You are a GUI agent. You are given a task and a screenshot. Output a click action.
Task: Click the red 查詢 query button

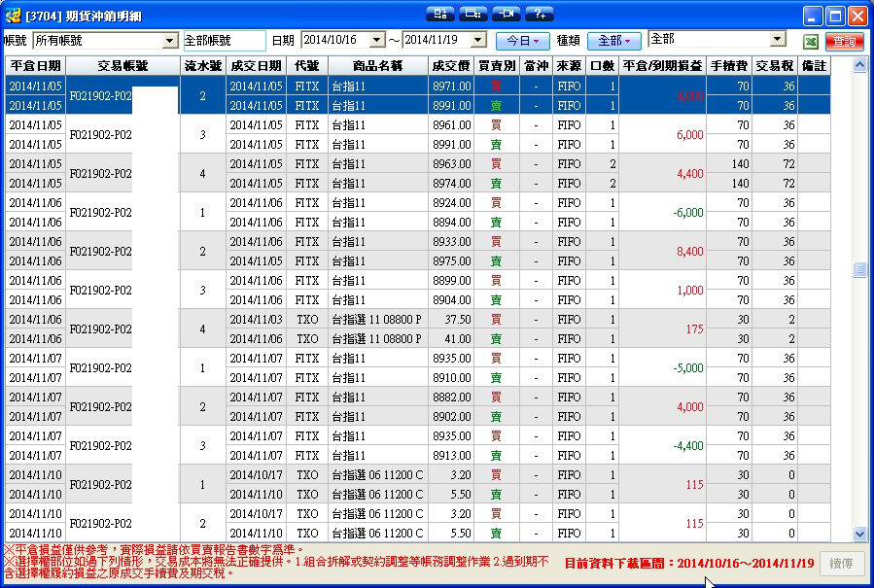(845, 41)
